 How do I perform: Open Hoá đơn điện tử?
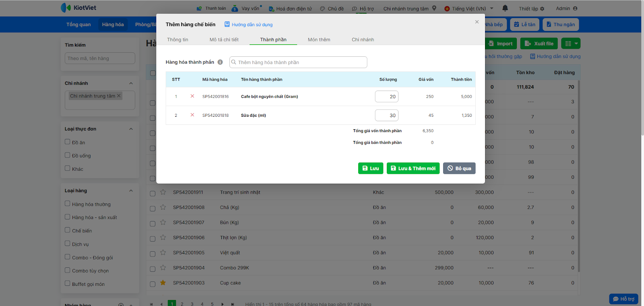point(290,8)
